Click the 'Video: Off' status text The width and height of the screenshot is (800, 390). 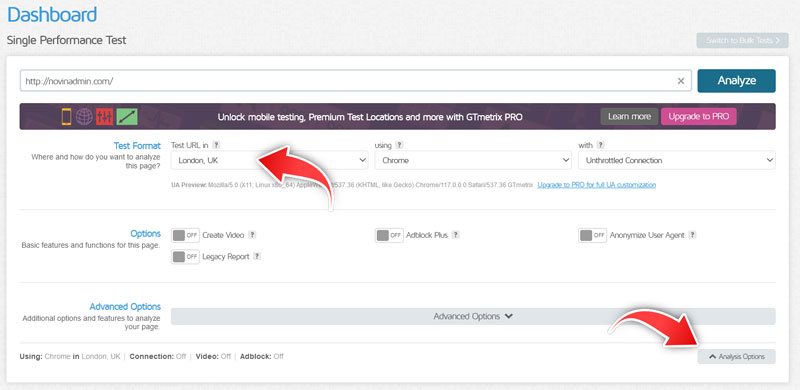click(213, 356)
